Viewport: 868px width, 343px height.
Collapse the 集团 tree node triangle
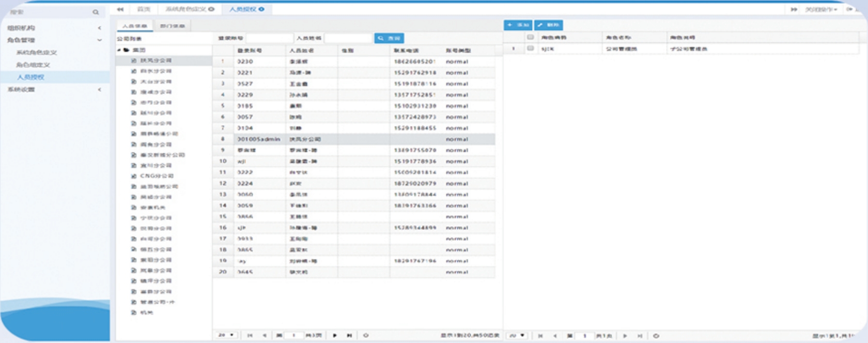[x=119, y=50]
